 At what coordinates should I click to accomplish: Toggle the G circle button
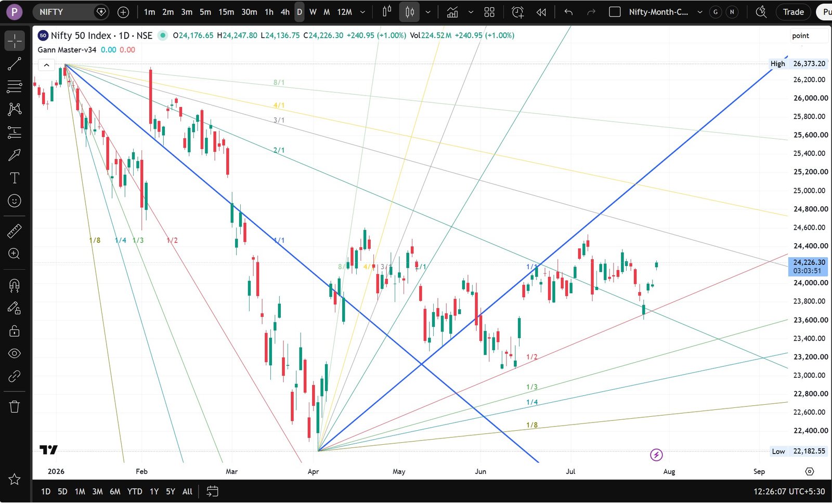click(716, 12)
